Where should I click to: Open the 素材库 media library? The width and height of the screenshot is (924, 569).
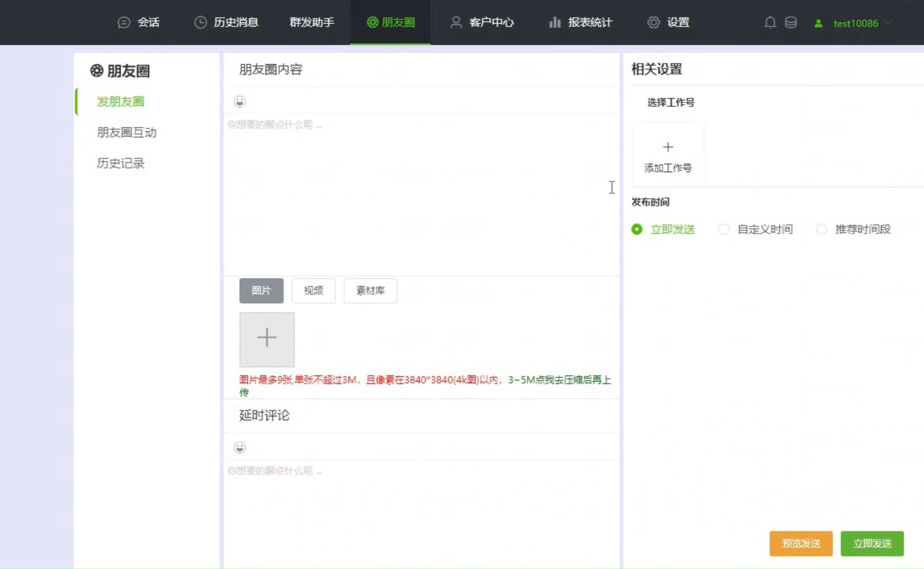click(370, 290)
